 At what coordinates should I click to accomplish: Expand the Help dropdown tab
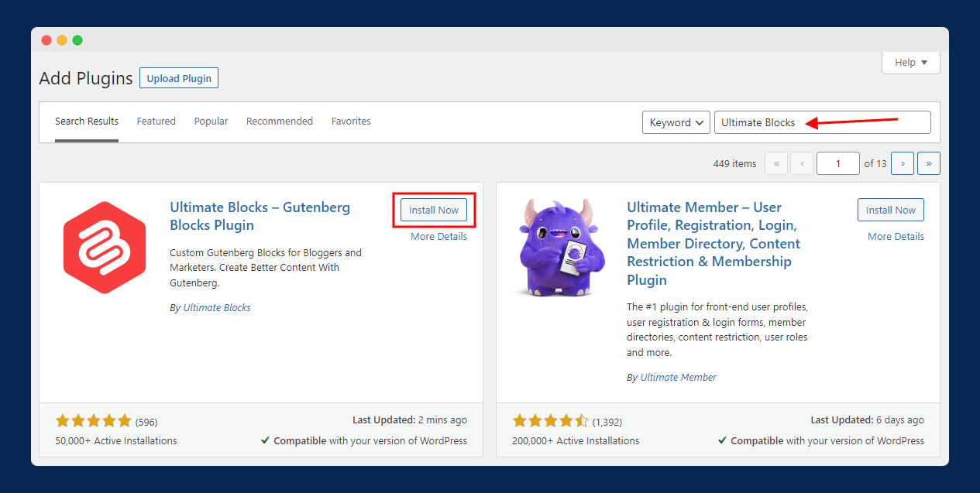pyautogui.click(x=911, y=63)
